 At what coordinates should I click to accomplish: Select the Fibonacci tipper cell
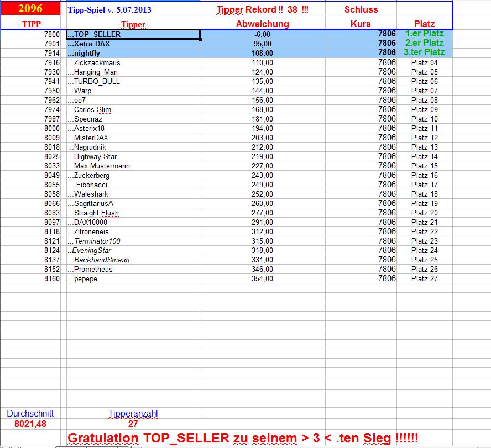pyautogui.click(x=133, y=185)
